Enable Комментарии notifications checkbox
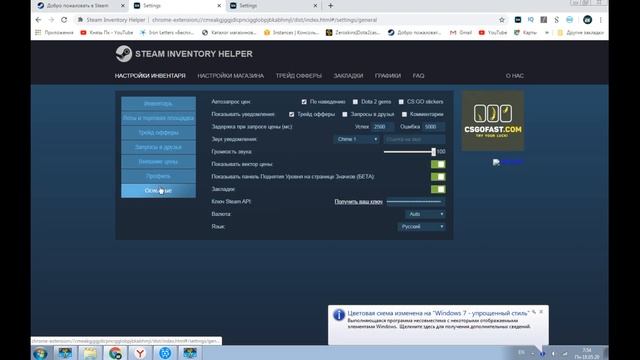This screenshot has width=640, height=360. point(404,114)
